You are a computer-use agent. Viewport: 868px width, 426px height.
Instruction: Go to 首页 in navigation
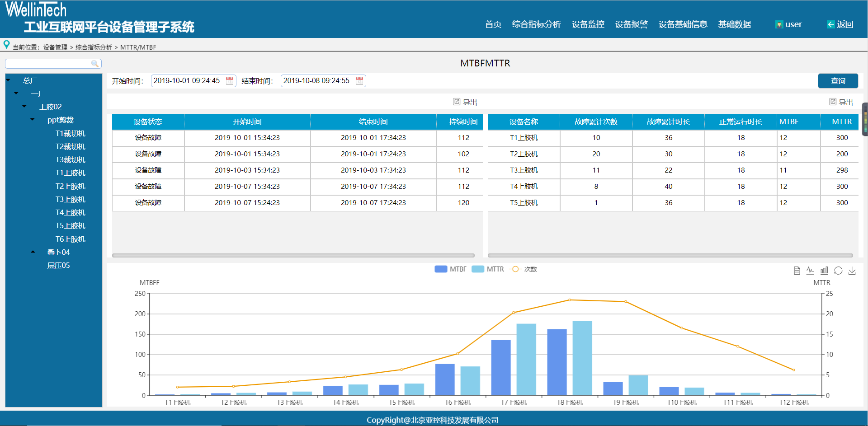pos(493,24)
